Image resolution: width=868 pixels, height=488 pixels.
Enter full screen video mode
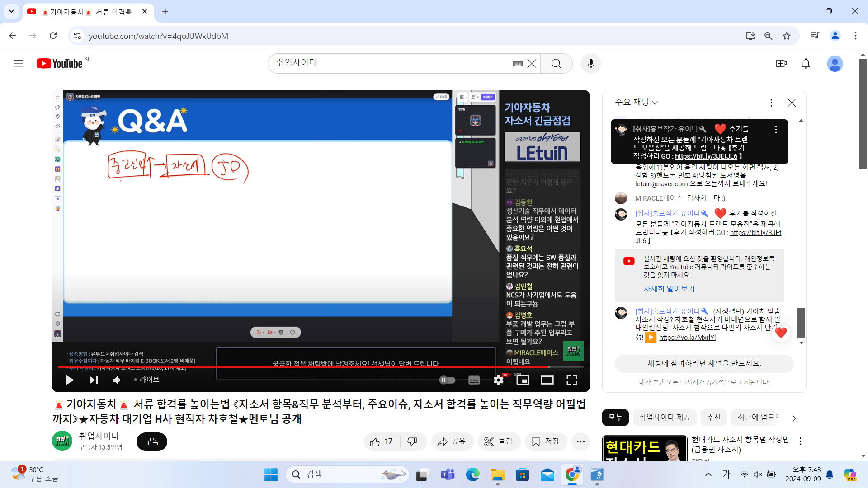571,380
